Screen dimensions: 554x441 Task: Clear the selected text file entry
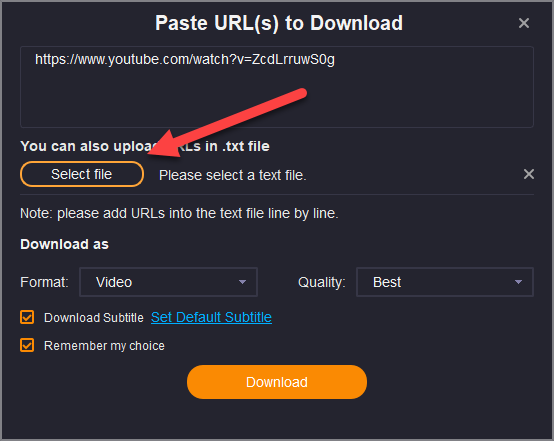click(x=529, y=174)
